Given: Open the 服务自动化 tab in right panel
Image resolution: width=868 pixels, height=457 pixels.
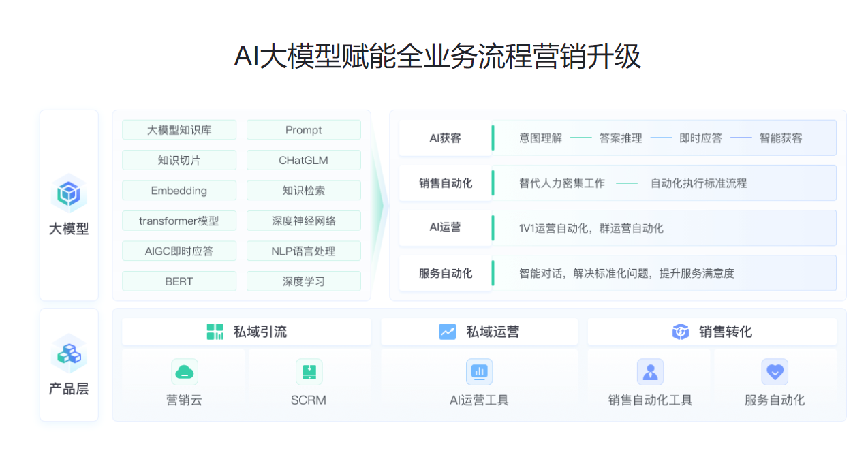Looking at the screenshot, I should pyautogui.click(x=446, y=273).
